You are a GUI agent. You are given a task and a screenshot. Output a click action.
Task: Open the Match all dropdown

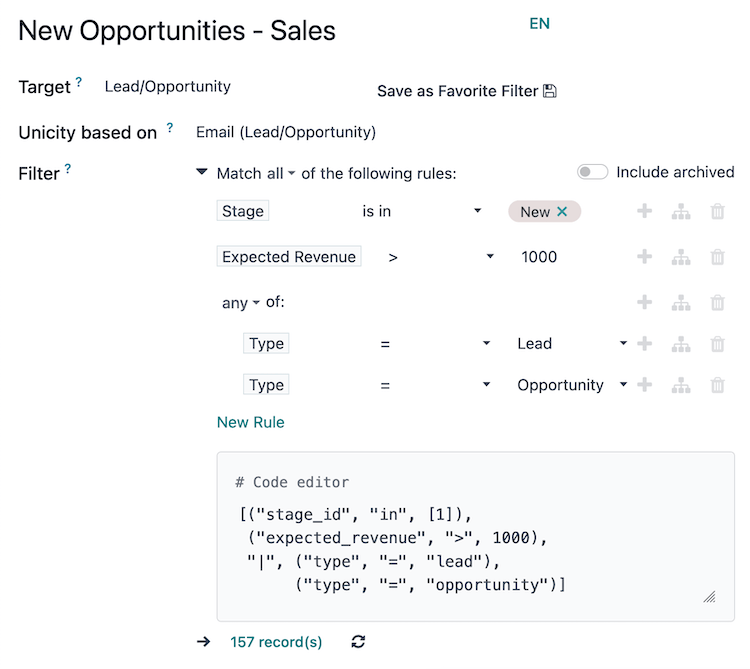click(256, 173)
